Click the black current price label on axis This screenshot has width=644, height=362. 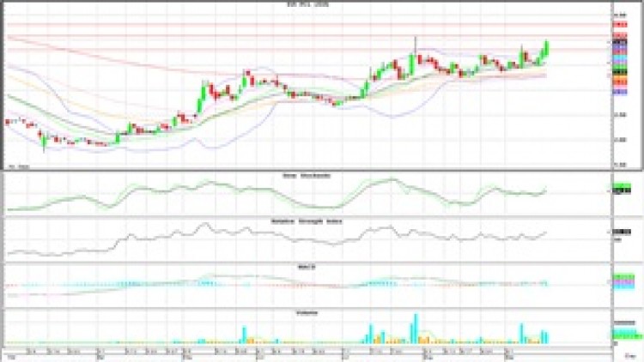(x=617, y=41)
